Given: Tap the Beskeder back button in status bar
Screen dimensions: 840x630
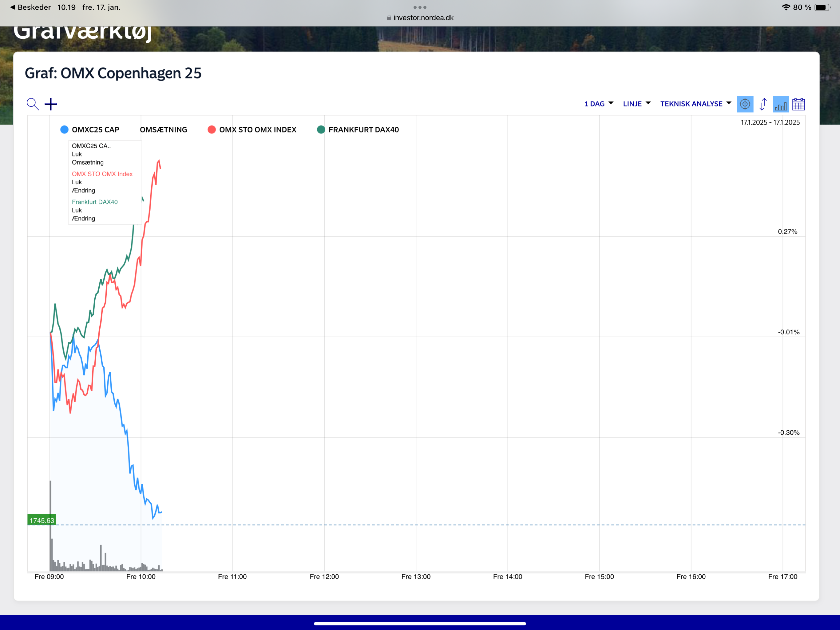Looking at the screenshot, I should [x=30, y=7].
